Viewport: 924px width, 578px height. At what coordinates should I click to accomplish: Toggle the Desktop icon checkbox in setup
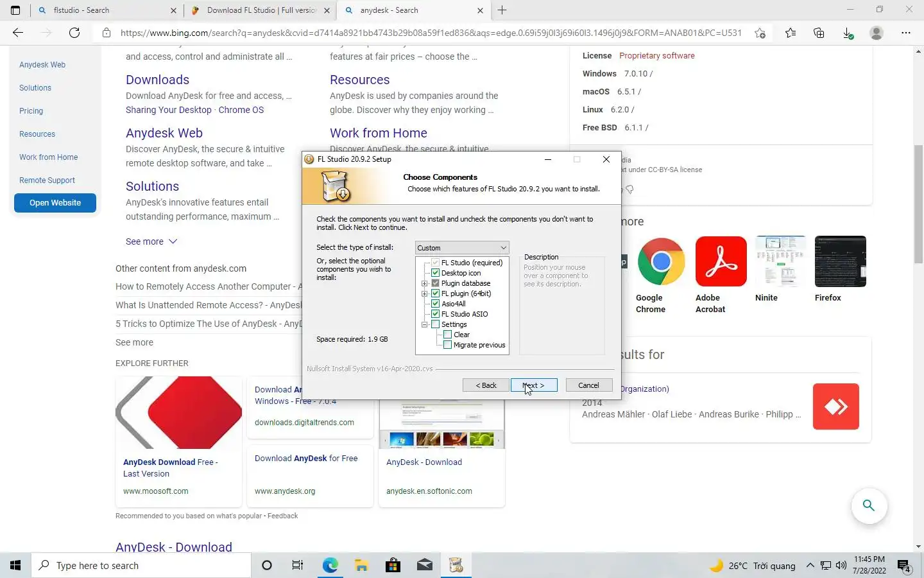click(x=436, y=273)
